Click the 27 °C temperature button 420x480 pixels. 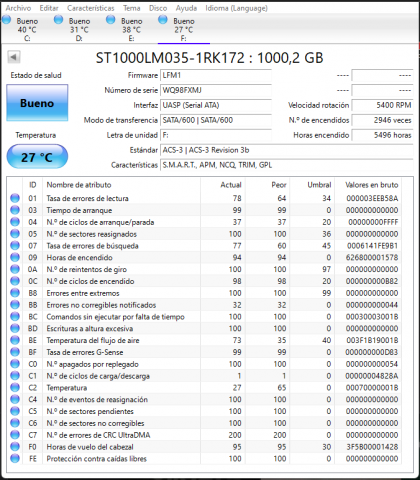[x=37, y=157]
